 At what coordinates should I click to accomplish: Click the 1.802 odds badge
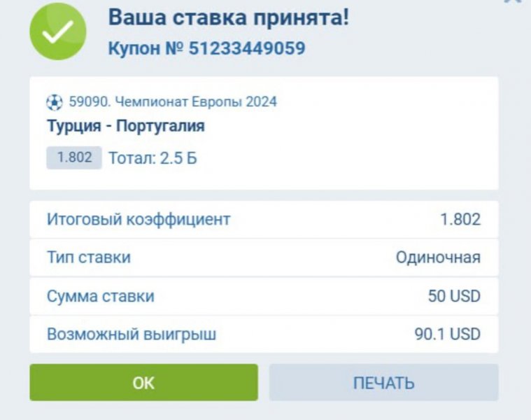74,157
